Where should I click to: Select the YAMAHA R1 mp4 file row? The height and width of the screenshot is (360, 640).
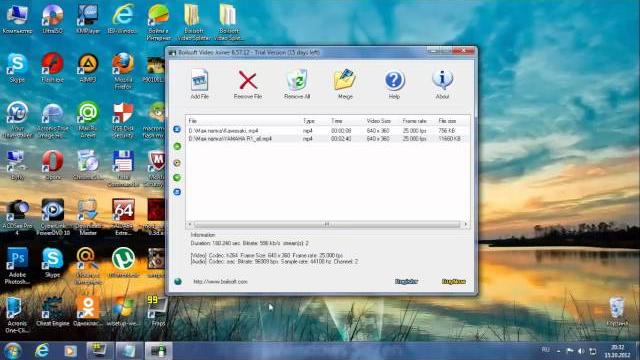tap(328, 139)
